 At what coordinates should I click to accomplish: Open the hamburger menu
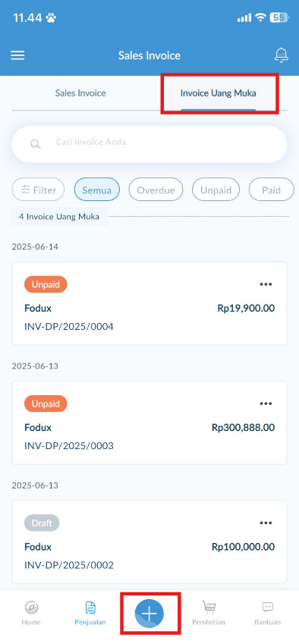coord(17,55)
